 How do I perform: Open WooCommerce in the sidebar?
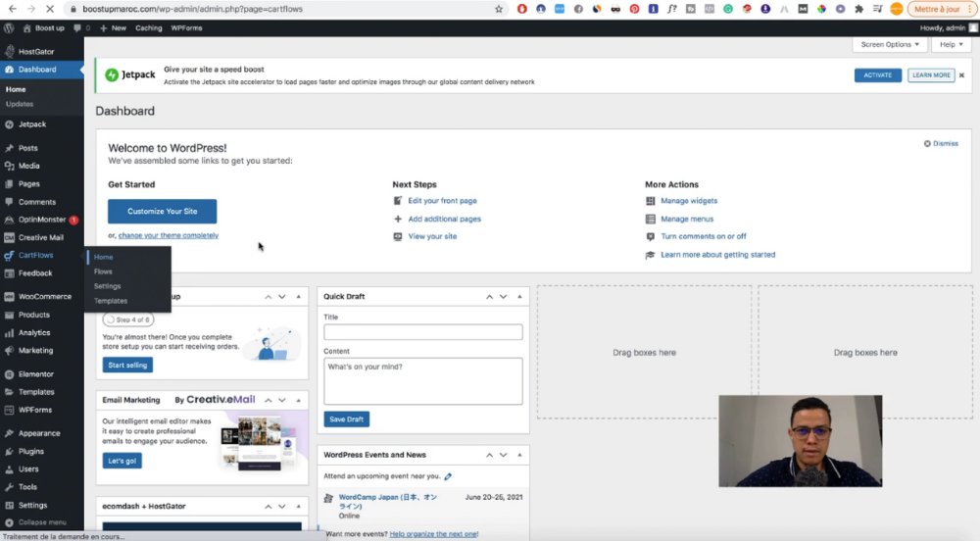[44, 297]
